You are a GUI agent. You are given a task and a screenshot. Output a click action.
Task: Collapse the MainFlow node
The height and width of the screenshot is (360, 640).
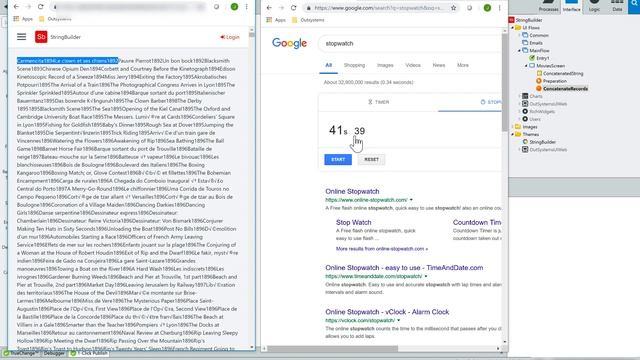coord(520,51)
